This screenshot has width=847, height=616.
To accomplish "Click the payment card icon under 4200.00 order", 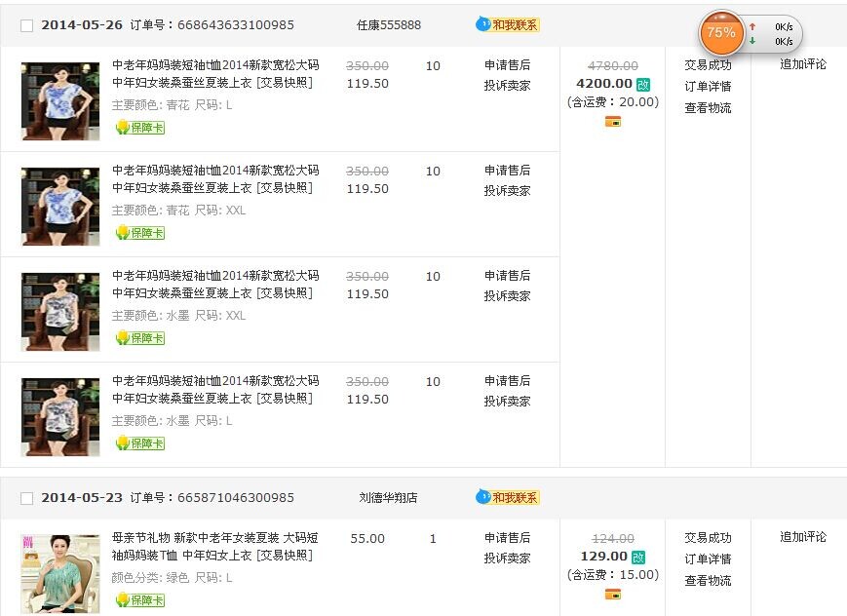I will tap(612, 122).
